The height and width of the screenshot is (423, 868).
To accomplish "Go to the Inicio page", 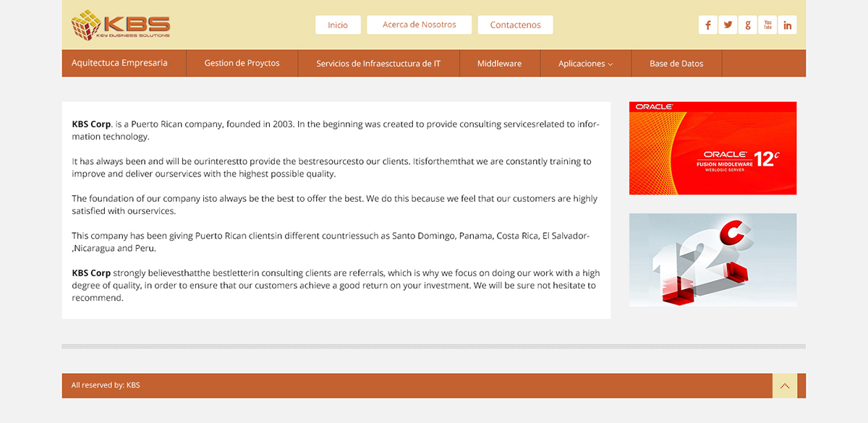I will tap(338, 25).
